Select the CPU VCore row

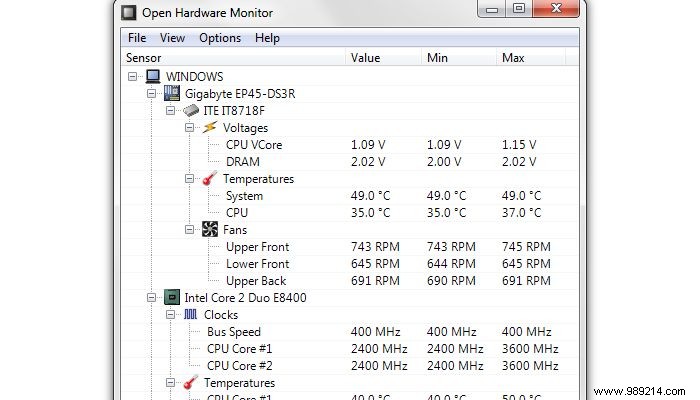pyautogui.click(x=350, y=145)
